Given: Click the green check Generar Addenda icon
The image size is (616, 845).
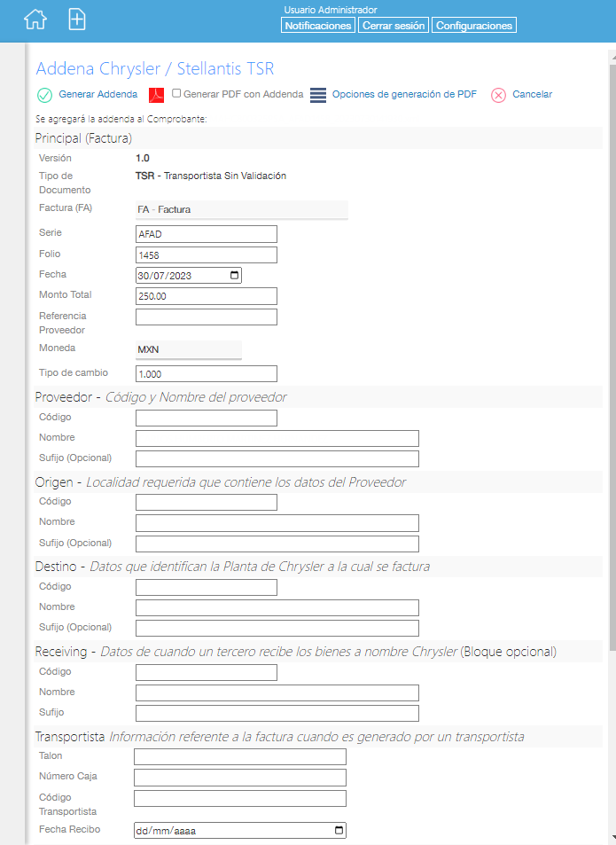Looking at the screenshot, I should (x=44, y=96).
